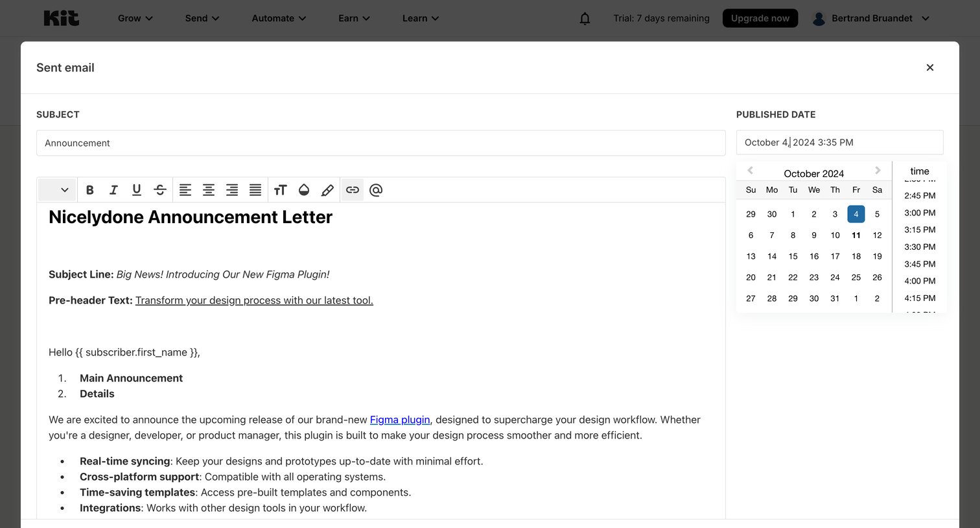Select the 2:45 PM time option
This screenshot has width=980, height=528.
pyautogui.click(x=920, y=196)
